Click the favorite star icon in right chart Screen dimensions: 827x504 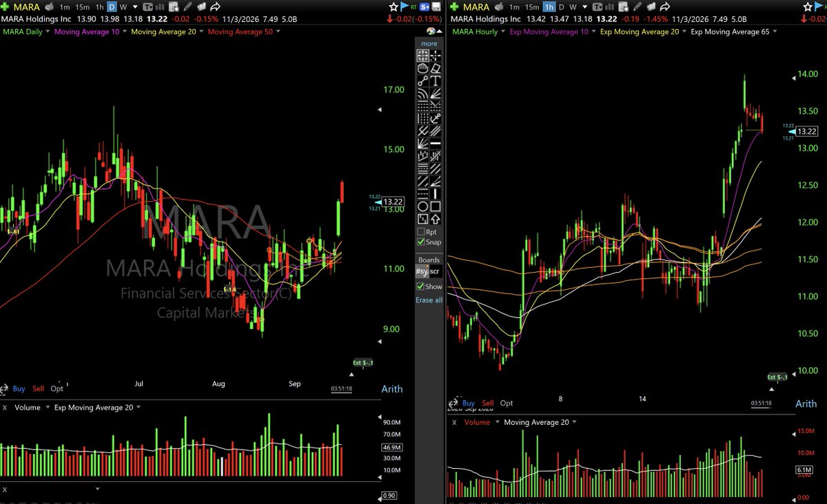(x=807, y=7)
